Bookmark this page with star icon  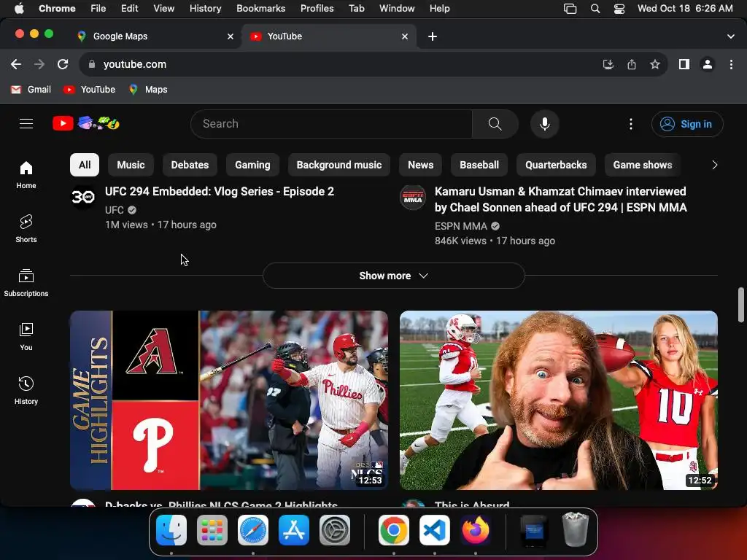coord(655,64)
